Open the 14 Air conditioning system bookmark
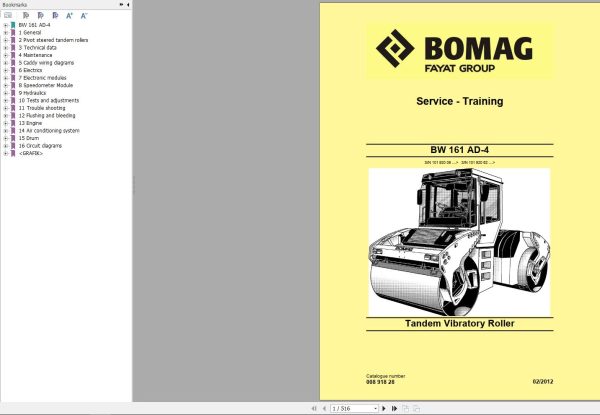Image resolution: width=600 pixels, height=415 pixels. point(49,130)
